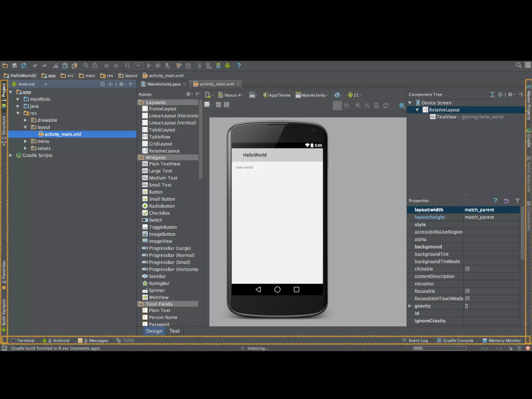Click the Synchronize refresh icon

click(24, 66)
